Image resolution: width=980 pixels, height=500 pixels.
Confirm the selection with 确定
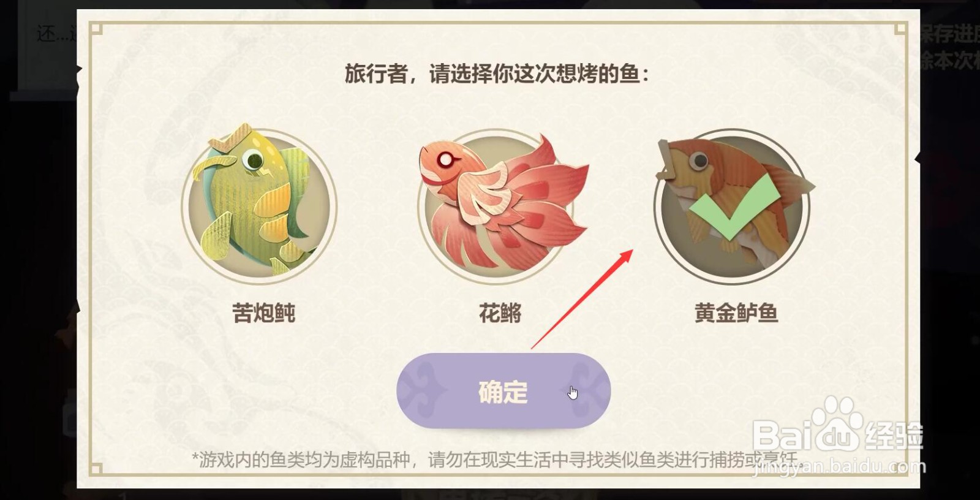click(x=503, y=391)
